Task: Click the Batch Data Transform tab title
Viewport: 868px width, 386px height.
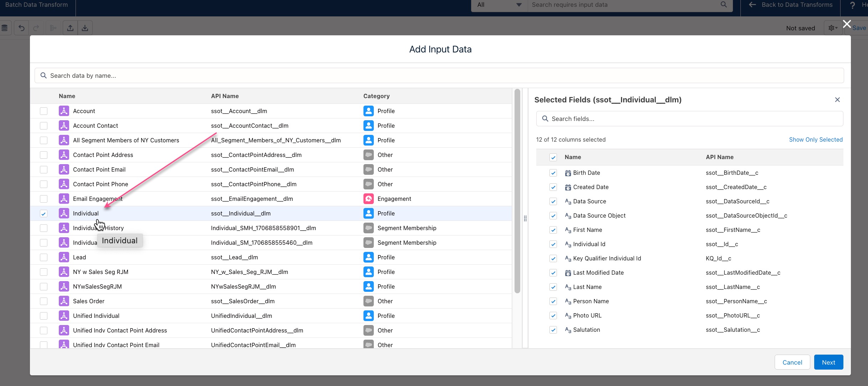Action: click(37, 5)
